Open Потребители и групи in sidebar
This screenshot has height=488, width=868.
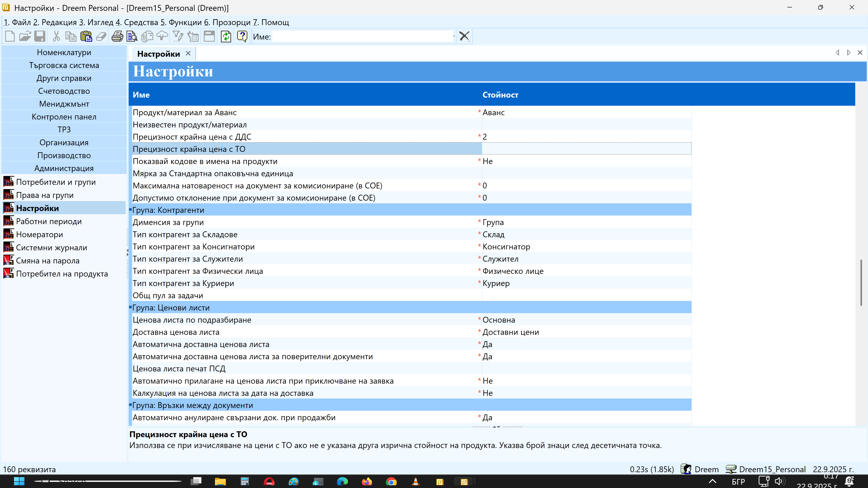[56, 182]
